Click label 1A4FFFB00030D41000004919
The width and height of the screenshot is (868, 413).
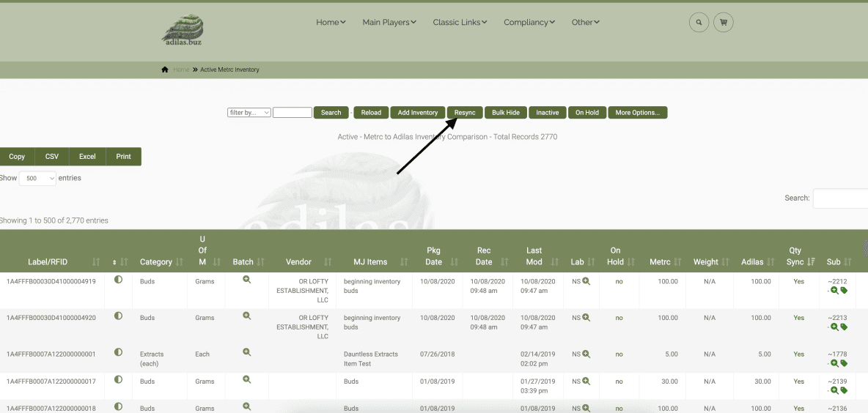pyautogui.click(x=51, y=281)
